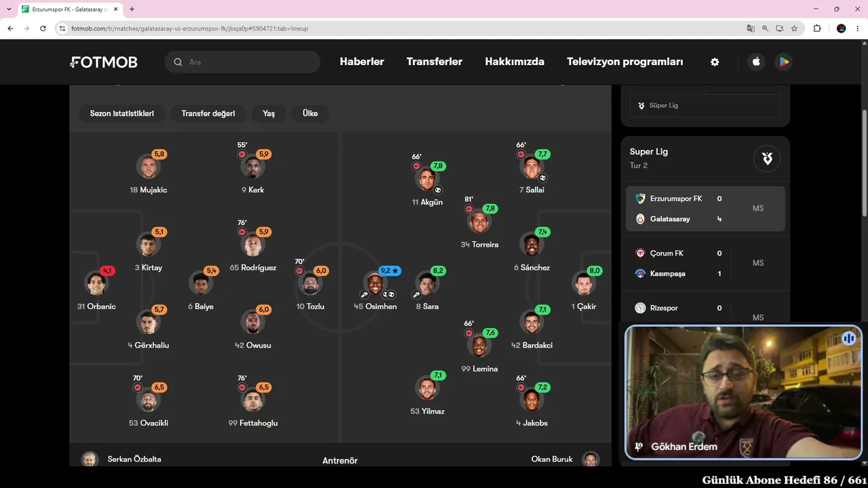Click the Super Lig Tur 2 heading
This screenshot has width=868, height=488.
[649, 157]
